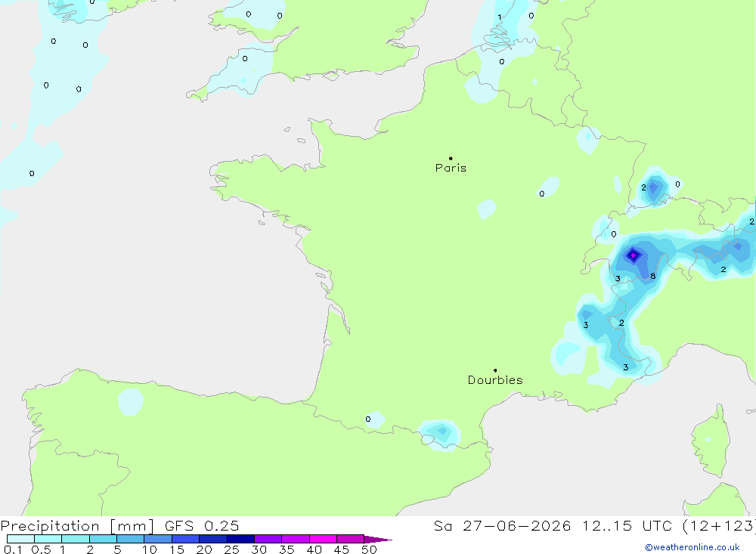The width and height of the screenshot is (756, 554).
Task: Pick the 15–20 mm legend swatch
Action: (185, 539)
